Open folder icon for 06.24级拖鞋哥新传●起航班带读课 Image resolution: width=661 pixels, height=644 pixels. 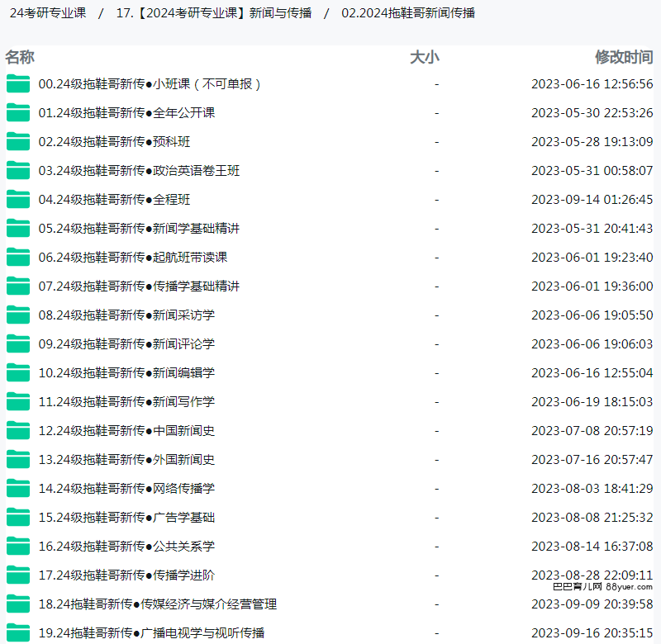point(18,257)
